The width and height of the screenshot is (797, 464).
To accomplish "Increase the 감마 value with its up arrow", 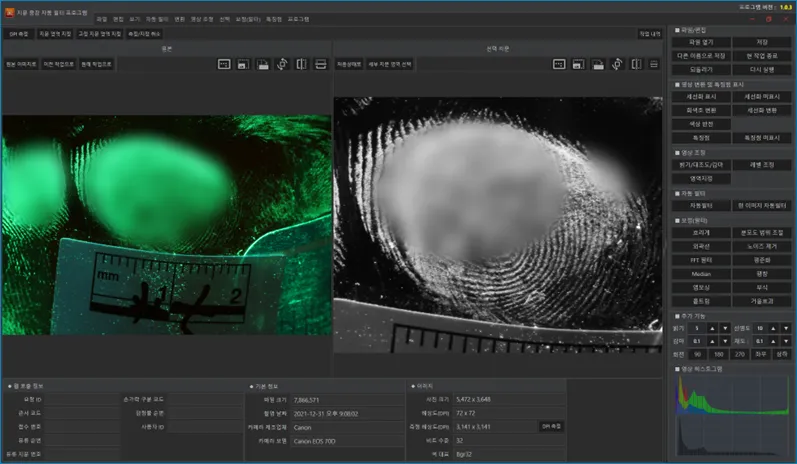I will point(713,341).
